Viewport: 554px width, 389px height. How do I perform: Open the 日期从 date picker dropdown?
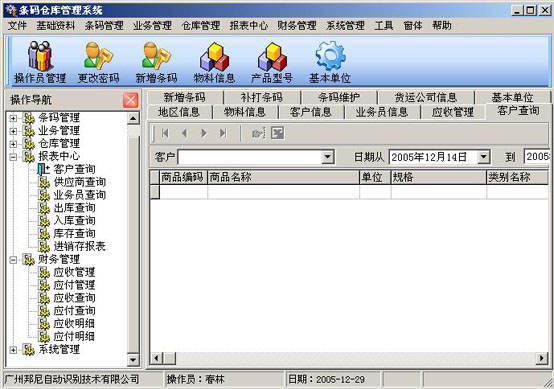[x=483, y=157]
